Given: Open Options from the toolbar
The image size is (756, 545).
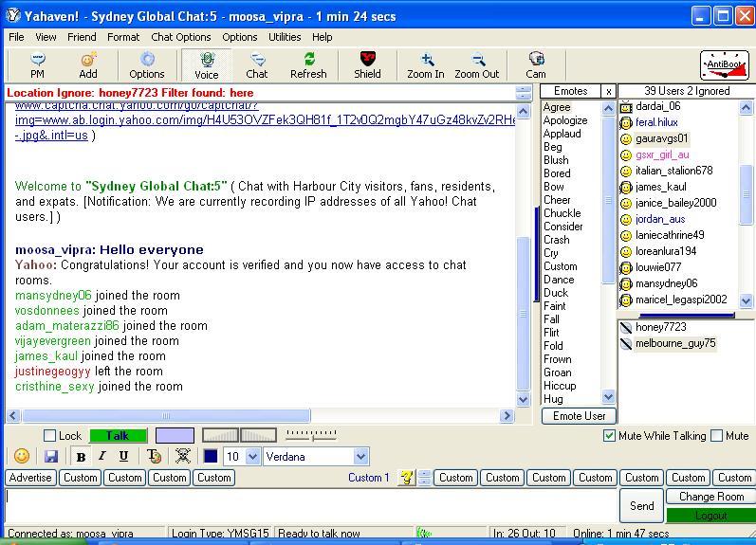Looking at the screenshot, I should [x=147, y=65].
